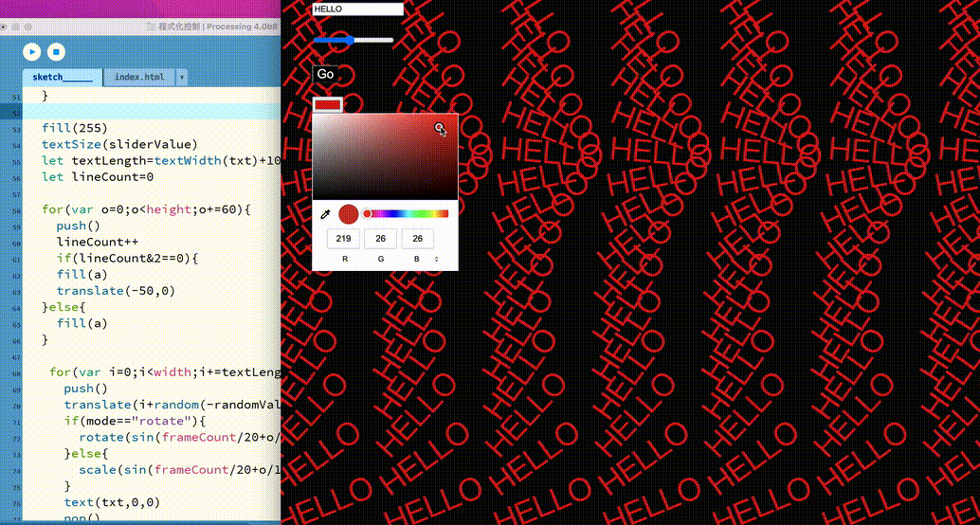The image size is (980, 525).
Task: Click the rainbow hue slider
Action: point(407,214)
